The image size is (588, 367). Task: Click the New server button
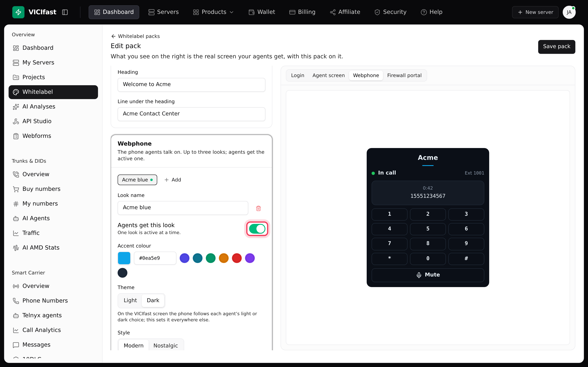[x=535, y=12]
